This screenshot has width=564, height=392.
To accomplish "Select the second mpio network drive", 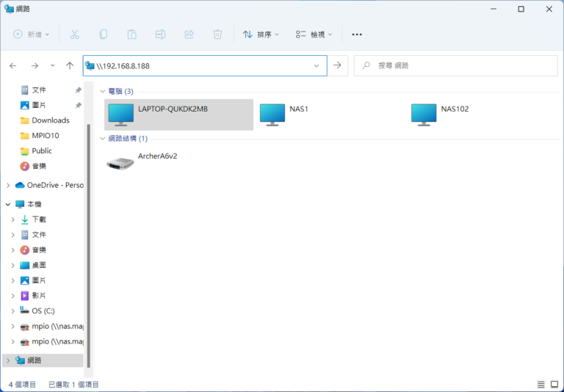I will pos(51,341).
